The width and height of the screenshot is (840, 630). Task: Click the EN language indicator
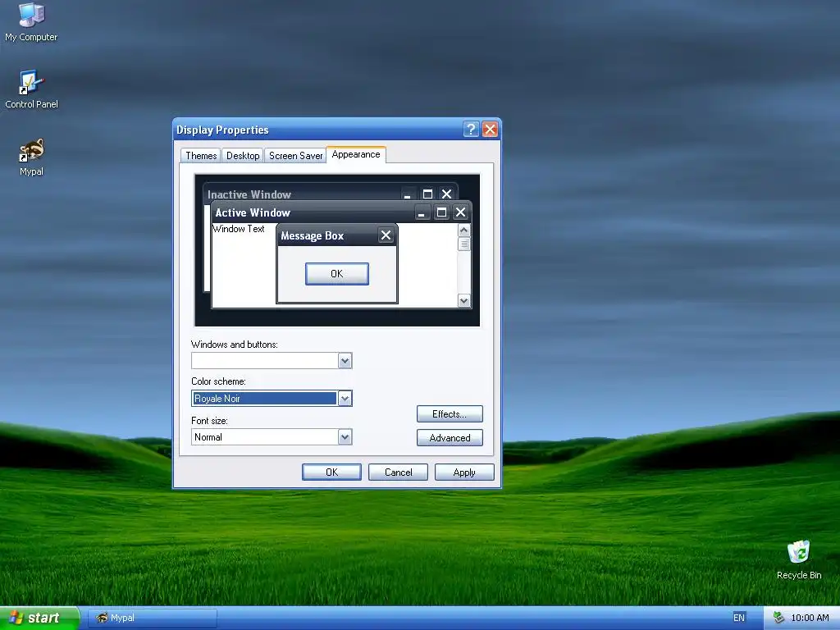point(739,618)
